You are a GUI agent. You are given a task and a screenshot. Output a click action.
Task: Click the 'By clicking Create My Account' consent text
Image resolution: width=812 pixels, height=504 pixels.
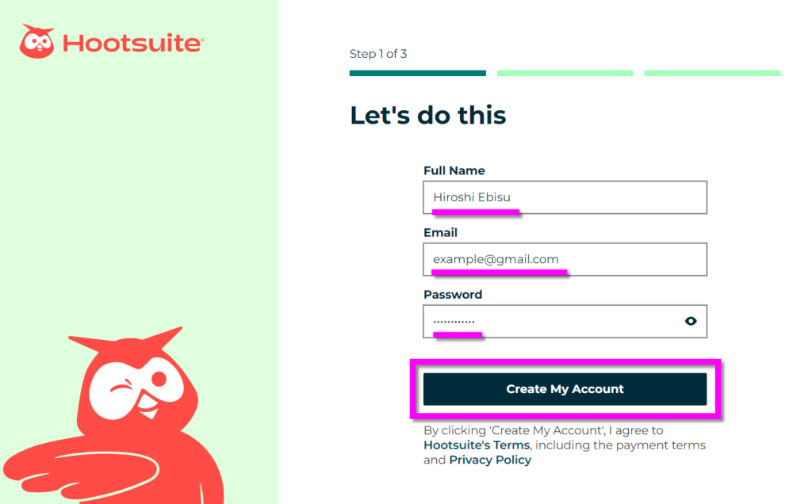pos(565,445)
